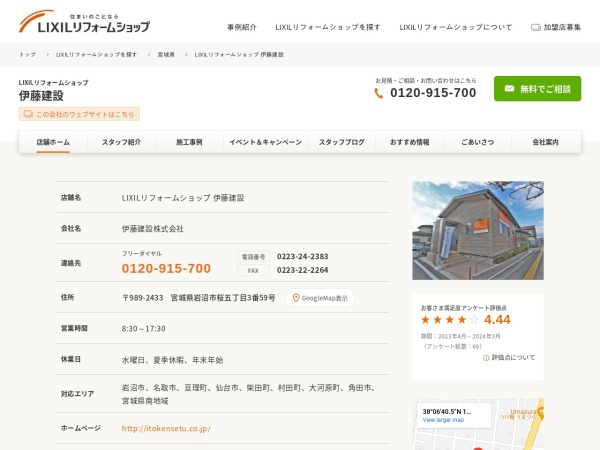Click the GoogleMap表示 button
This screenshot has height=450, width=600.
[x=320, y=298]
